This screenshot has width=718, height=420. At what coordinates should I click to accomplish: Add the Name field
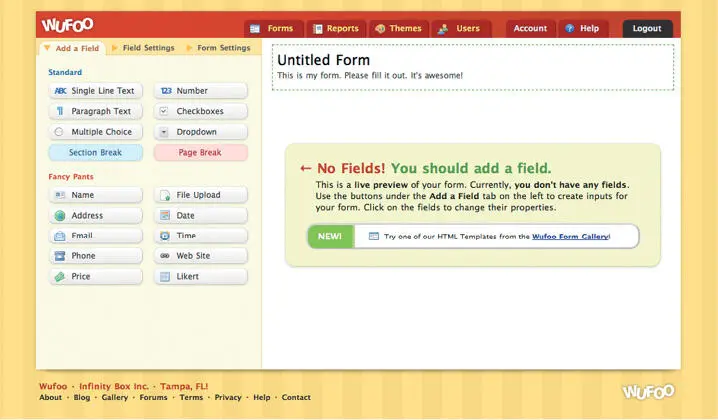[96, 195]
